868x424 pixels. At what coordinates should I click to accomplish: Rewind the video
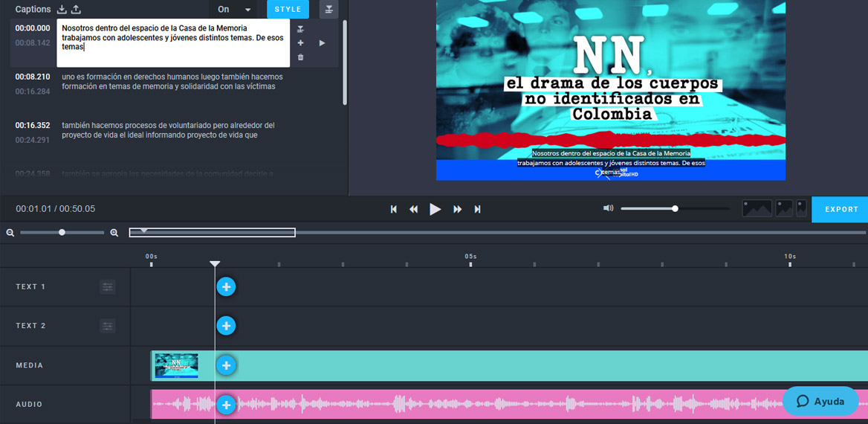(x=413, y=209)
